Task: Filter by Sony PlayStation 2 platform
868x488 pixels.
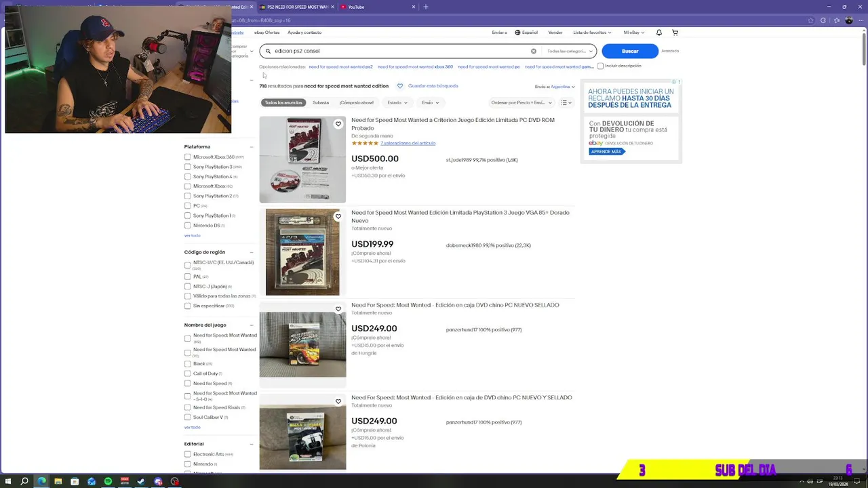Action: click(188, 196)
